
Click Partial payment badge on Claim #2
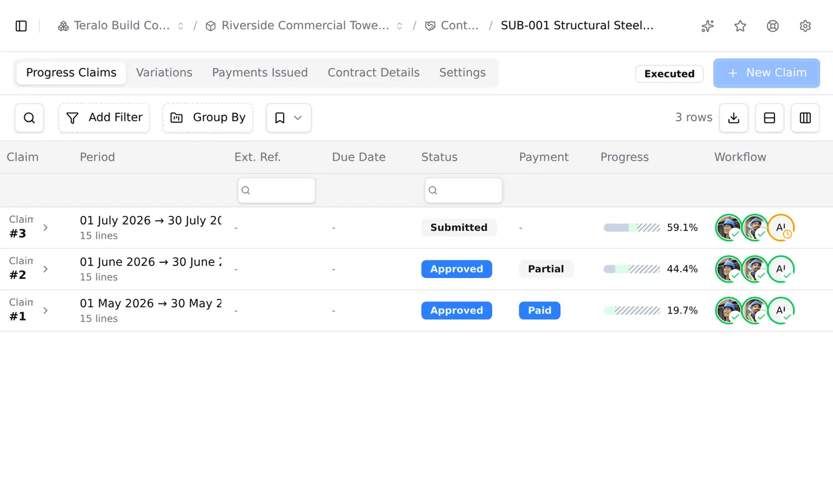pos(546,269)
